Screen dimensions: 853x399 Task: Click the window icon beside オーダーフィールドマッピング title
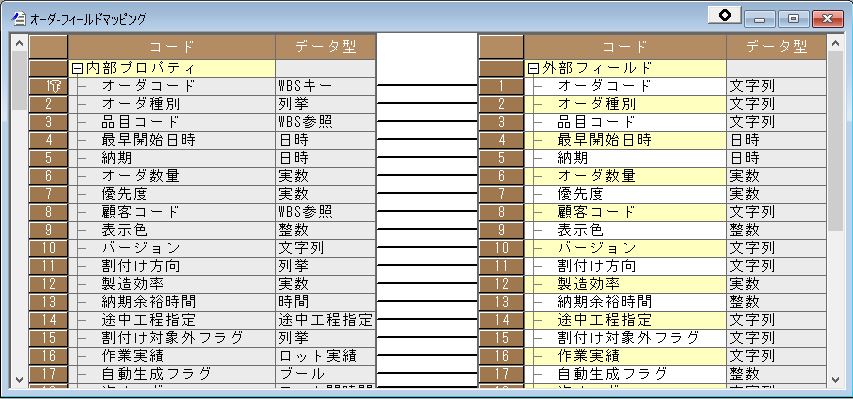(x=19, y=19)
